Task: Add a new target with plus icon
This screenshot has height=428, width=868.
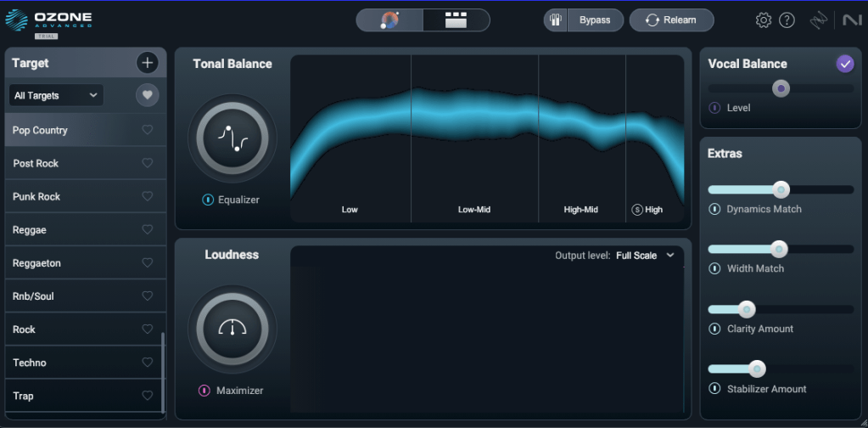Action: pyautogui.click(x=147, y=63)
